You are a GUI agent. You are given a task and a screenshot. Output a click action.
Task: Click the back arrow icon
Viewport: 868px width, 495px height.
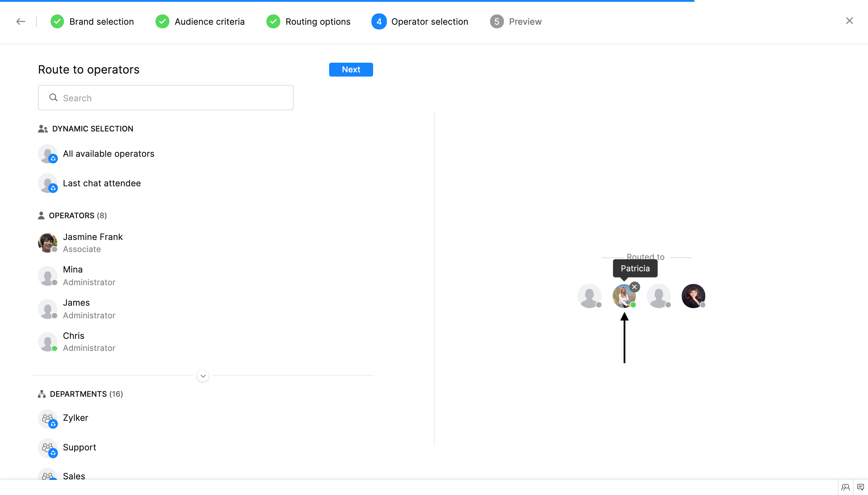[21, 21]
